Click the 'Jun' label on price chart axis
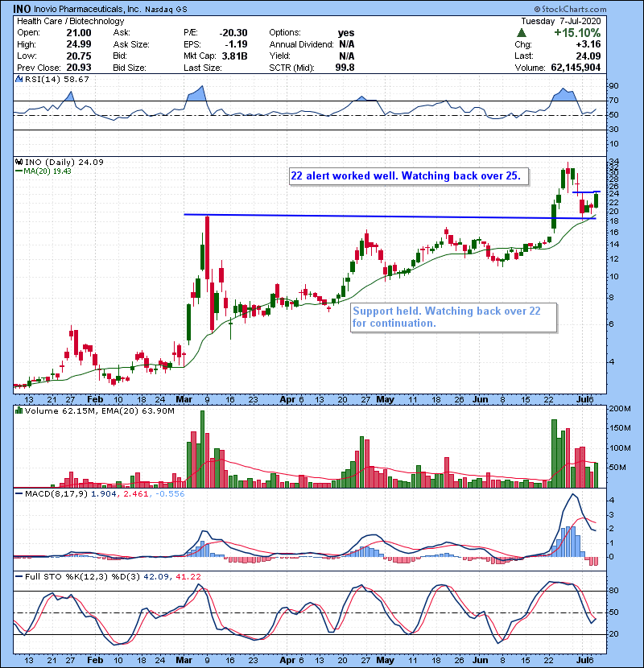This screenshot has height=668, width=644. tap(481, 400)
